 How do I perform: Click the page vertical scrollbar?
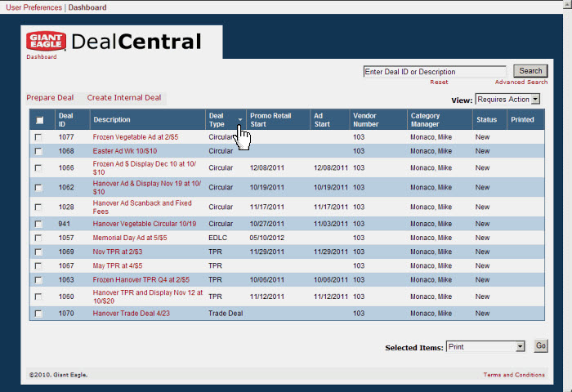pyautogui.click(x=568, y=197)
